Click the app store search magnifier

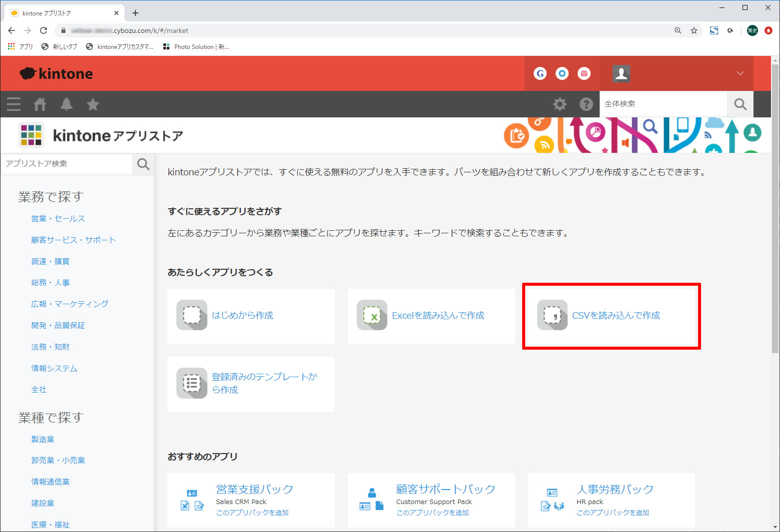(143, 164)
